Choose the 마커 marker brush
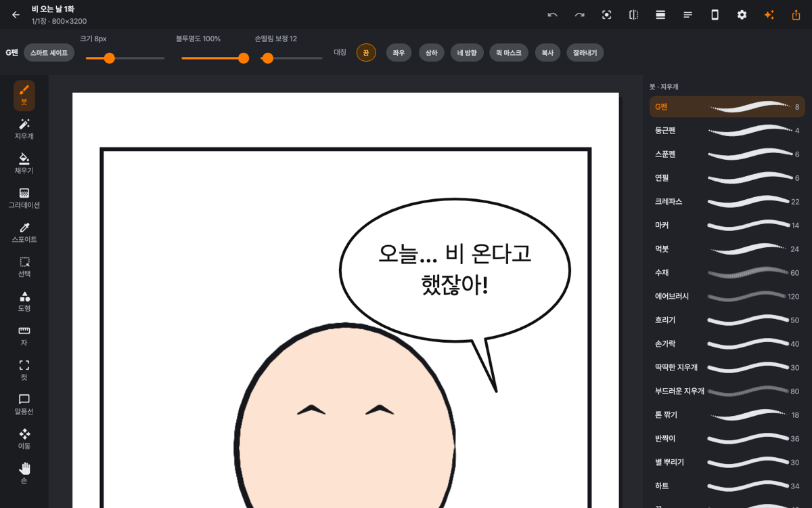 727,226
